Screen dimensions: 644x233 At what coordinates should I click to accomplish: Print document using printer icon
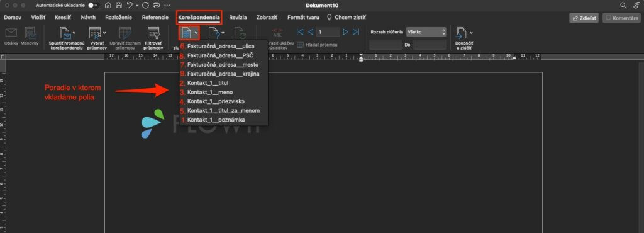156,5
